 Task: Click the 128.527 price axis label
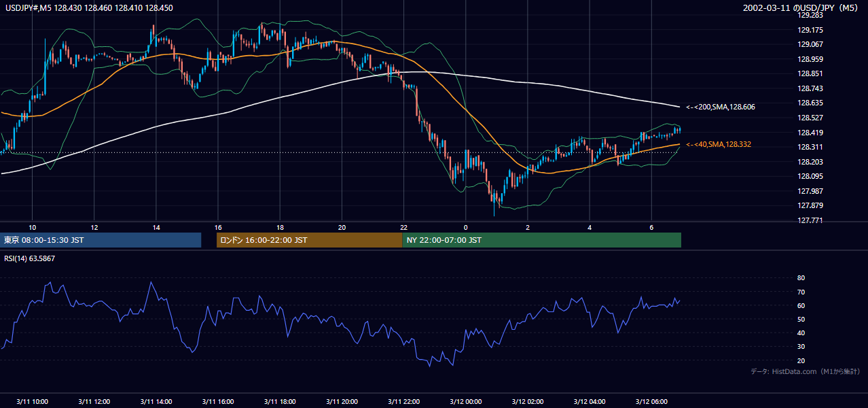click(x=811, y=118)
